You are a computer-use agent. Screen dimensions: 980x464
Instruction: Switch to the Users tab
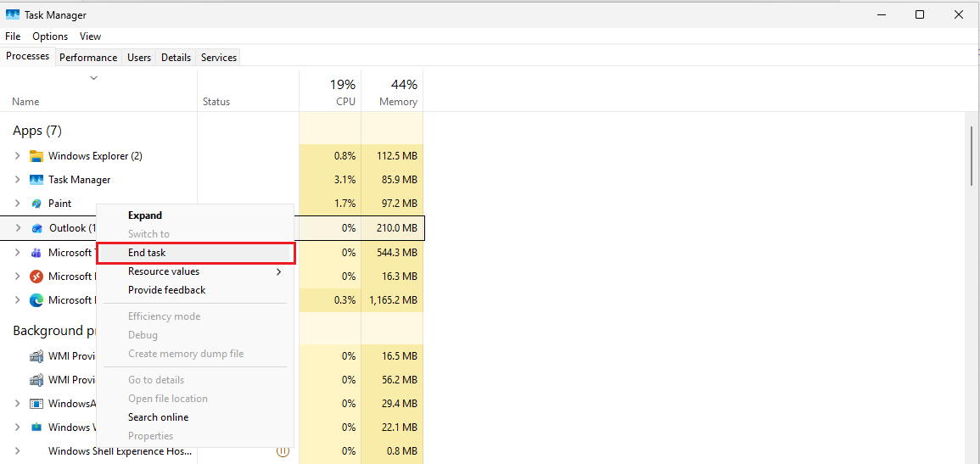click(139, 58)
